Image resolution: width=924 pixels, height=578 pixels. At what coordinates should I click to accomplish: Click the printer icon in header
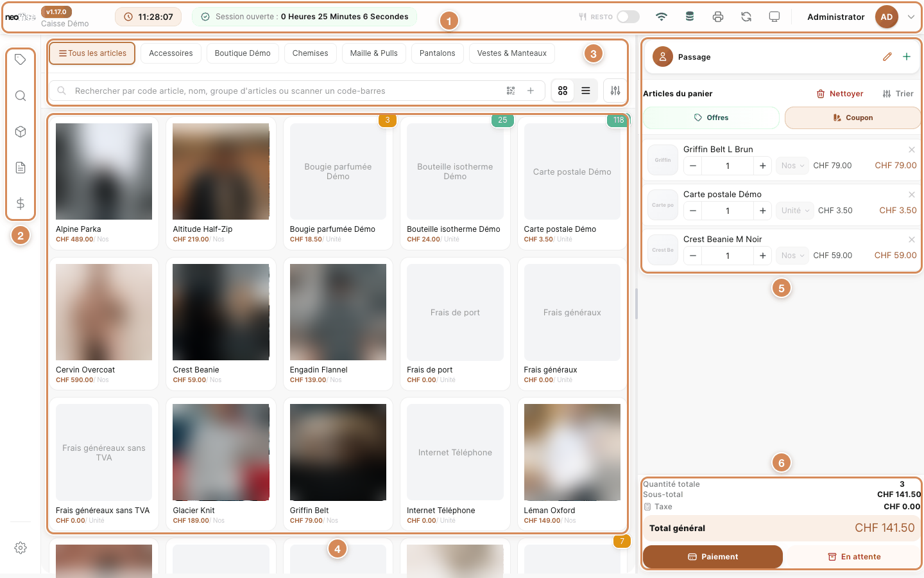pos(718,17)
